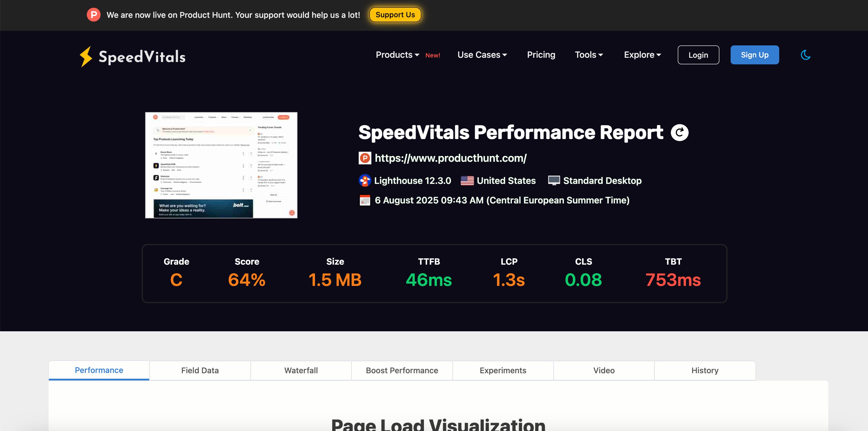This screenshot has width=868, height=431.
Task: Click the SpeedVitals wordmark text
Action: coord(142,57)
